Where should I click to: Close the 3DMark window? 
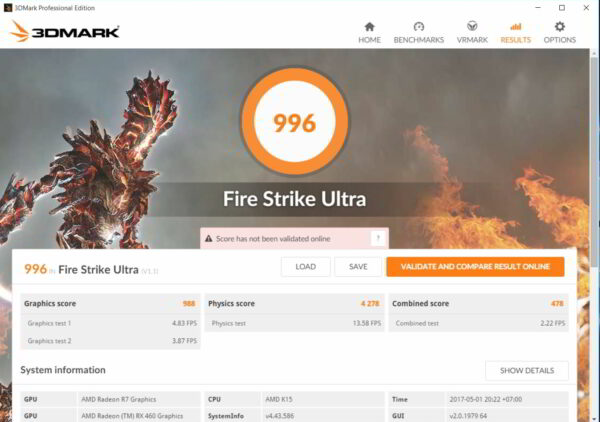point(586,8)
